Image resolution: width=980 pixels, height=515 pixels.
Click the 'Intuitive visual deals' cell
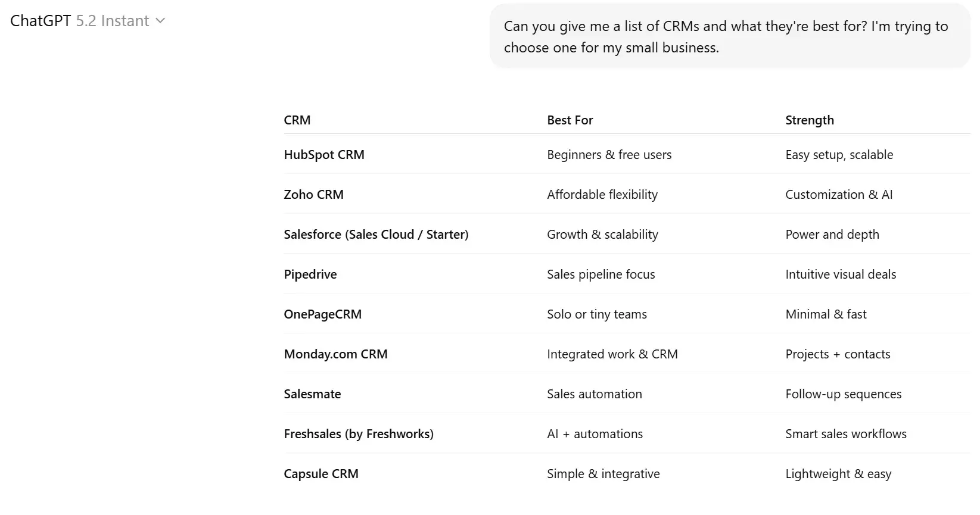841,274
